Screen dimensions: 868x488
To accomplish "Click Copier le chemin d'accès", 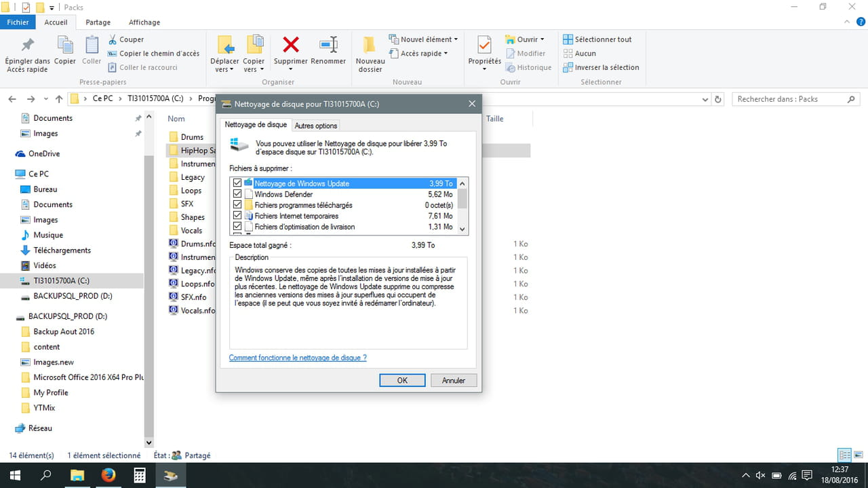I will pos(153,54).
